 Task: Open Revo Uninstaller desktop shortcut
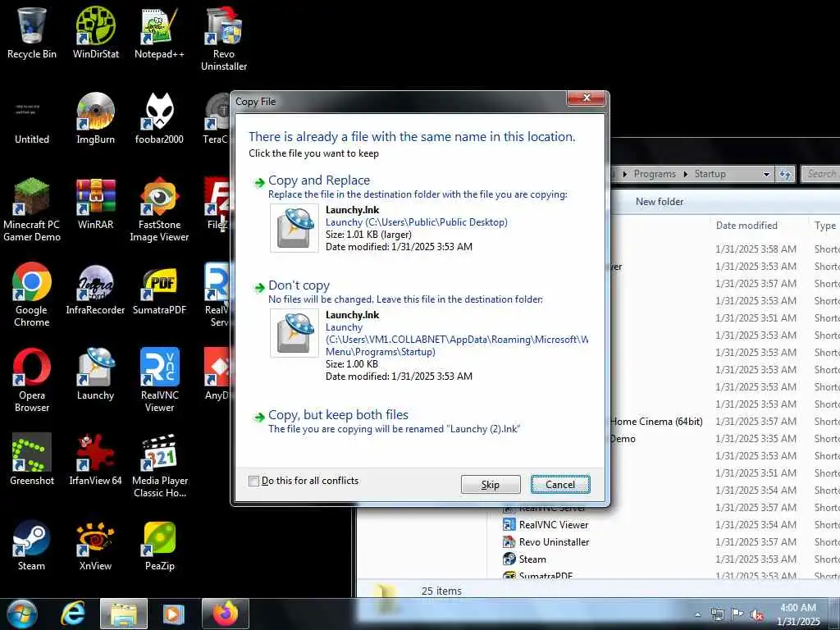click(x=223, y=39)
